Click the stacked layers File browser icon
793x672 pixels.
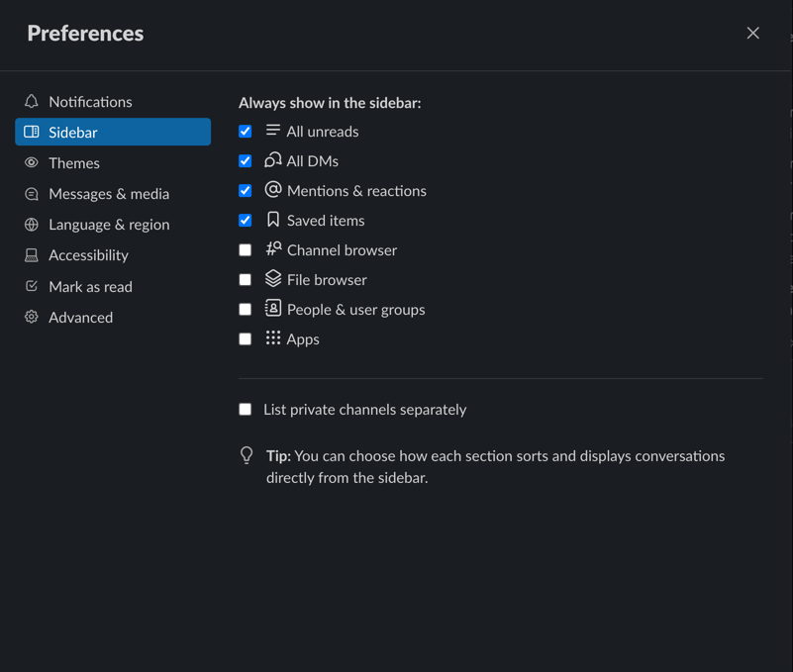tap(273, 279)
